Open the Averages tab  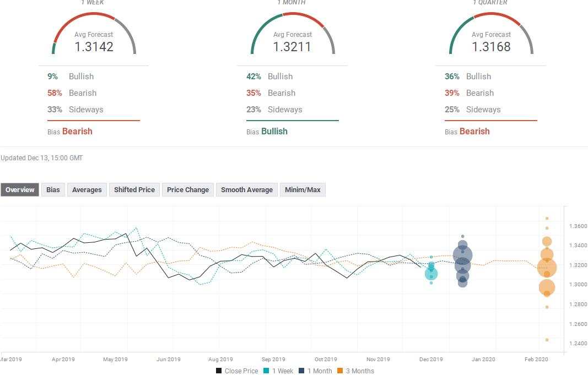point(87,189)
